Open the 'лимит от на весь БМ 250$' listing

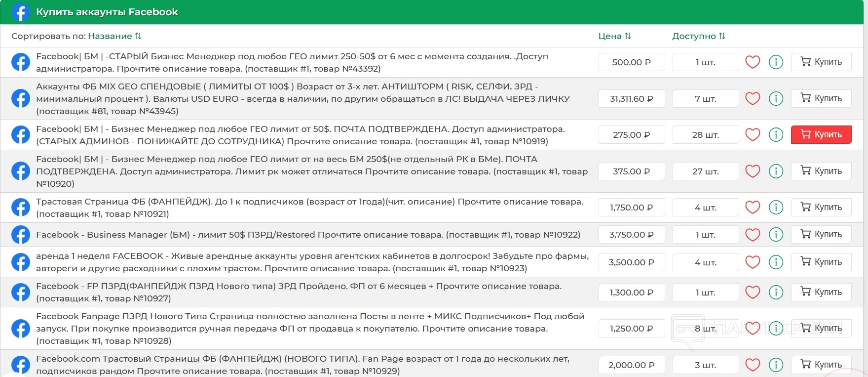point(312,171)
